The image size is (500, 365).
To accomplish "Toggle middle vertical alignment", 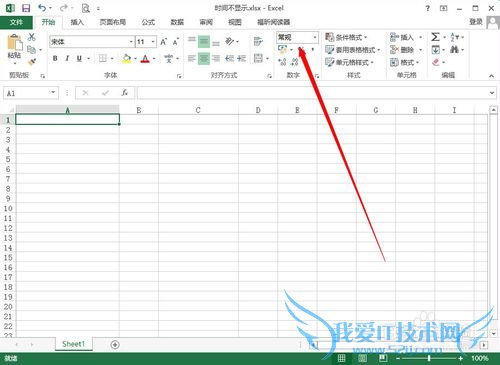I will tap(204, 41).
